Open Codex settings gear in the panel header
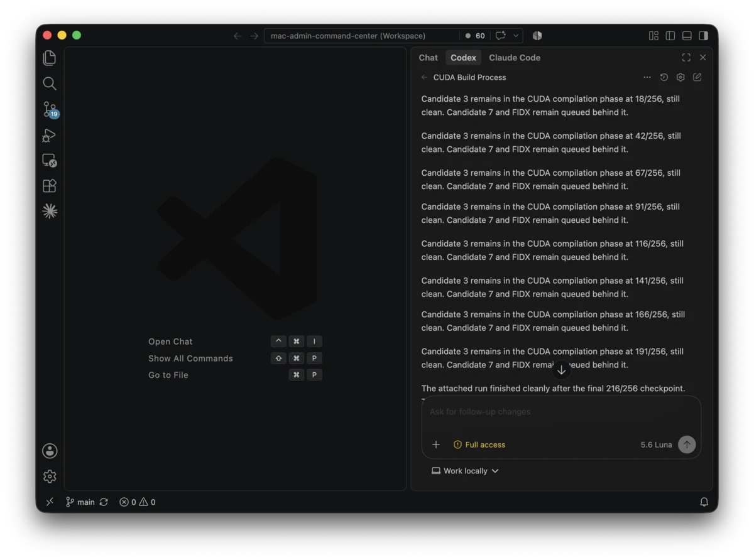 (680, 77)
